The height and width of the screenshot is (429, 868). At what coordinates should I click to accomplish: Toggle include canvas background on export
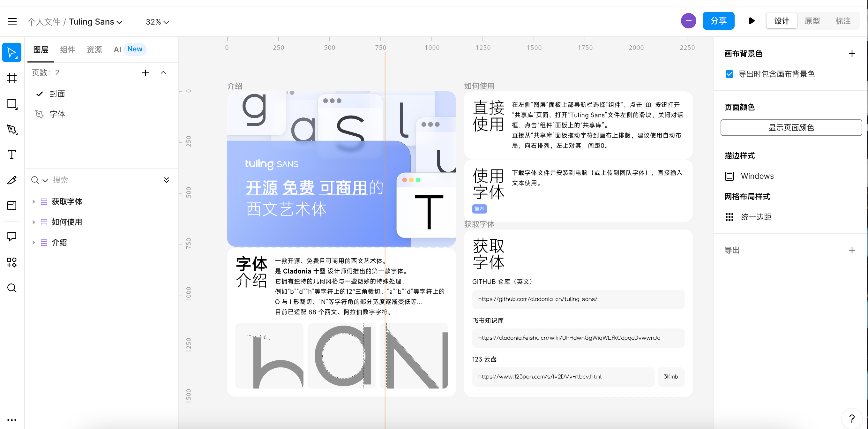(x=729, y=74)
